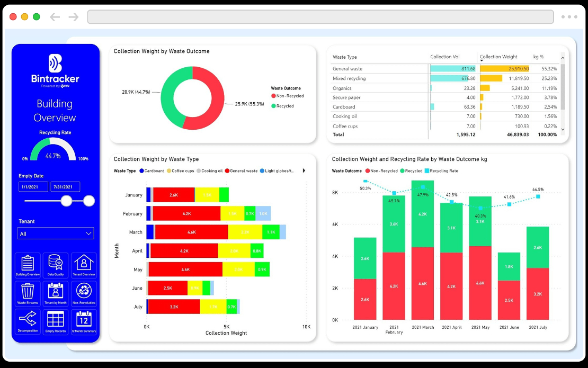
Task: Open the 12 Month Summary calendar icon
Action: click(84, 322)
